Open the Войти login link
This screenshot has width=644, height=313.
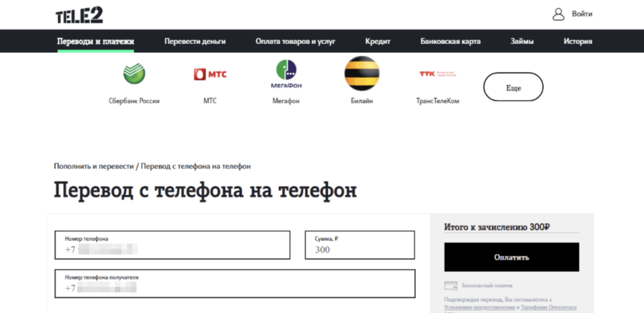pyautogui.click(x=582, y=14)
